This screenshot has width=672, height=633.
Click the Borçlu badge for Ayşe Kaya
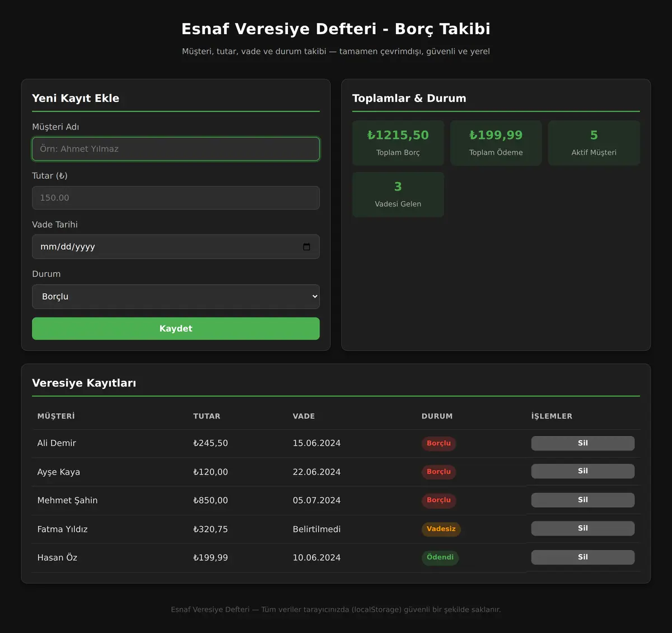[x=438, y=472]
